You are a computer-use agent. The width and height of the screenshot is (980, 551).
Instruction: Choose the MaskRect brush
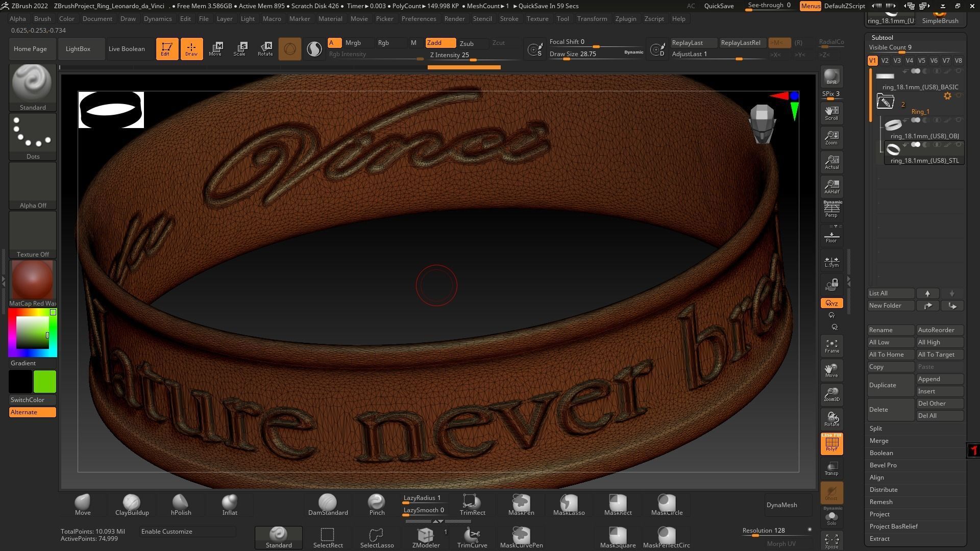click(618, 505)
